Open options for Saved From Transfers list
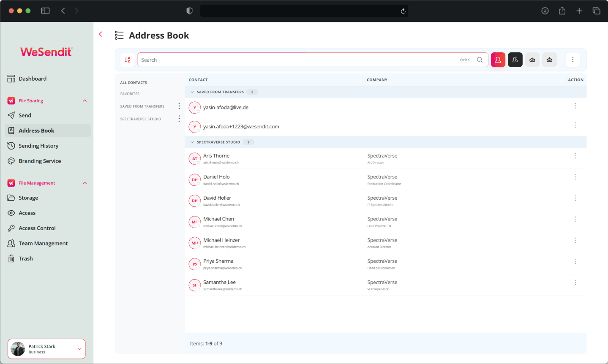The height and width of the screenshot is (364, 608). pyautogui.click(x=179, y=106)
